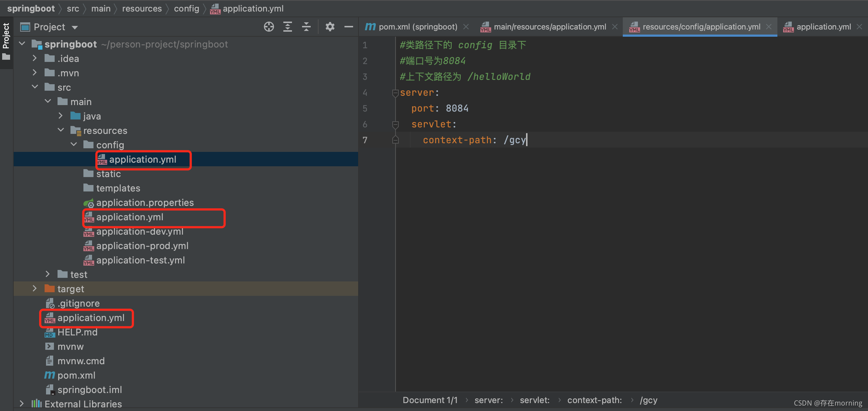Select pom.xml in project tree
The width and height of the screenshot is (868, 411).
tap(76, 375)
